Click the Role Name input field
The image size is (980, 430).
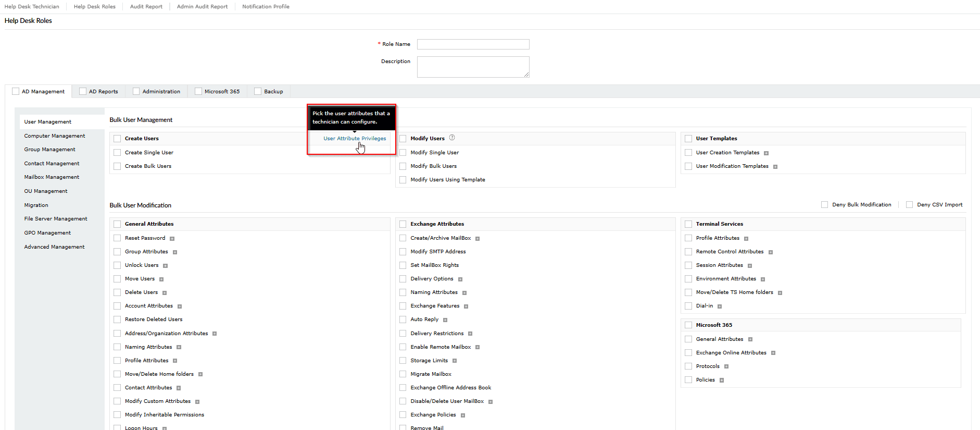[473, 44]
